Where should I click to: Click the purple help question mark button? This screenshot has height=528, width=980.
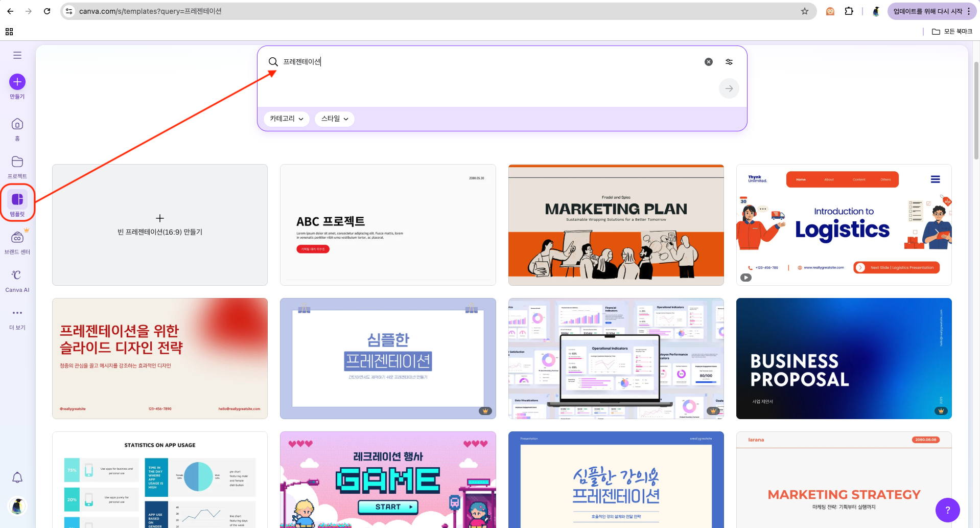pyautogui.click(x=947, y=510)
